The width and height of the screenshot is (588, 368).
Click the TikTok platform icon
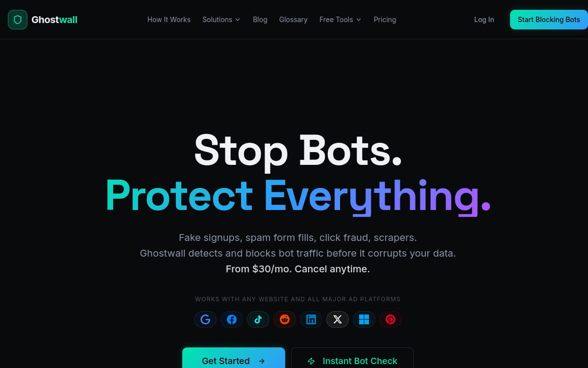258,319
